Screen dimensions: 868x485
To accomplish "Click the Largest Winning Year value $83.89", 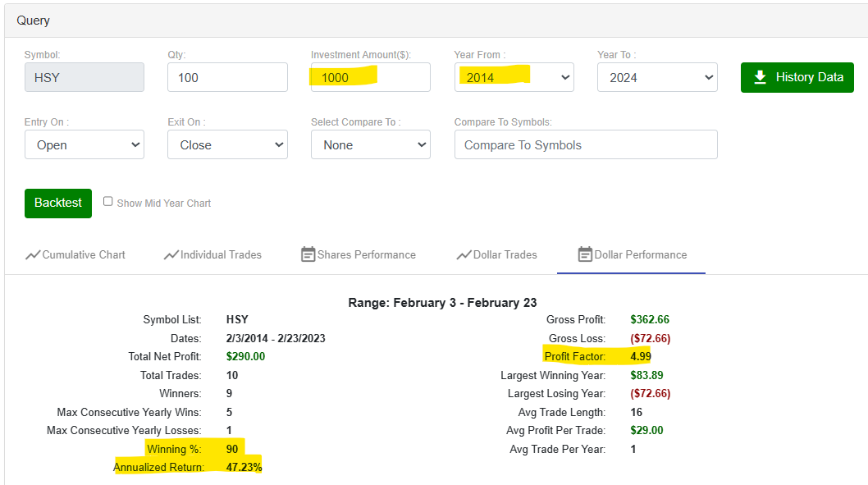I will (646, 375).
